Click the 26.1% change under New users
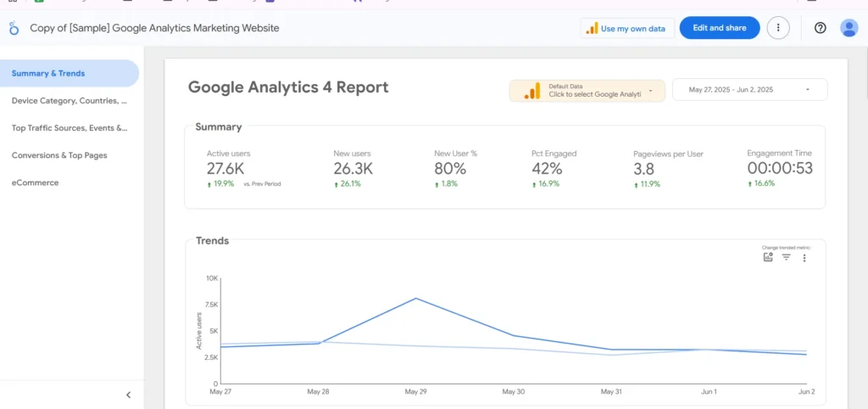The height and width of the screenshot is (409, 868). 347,184
